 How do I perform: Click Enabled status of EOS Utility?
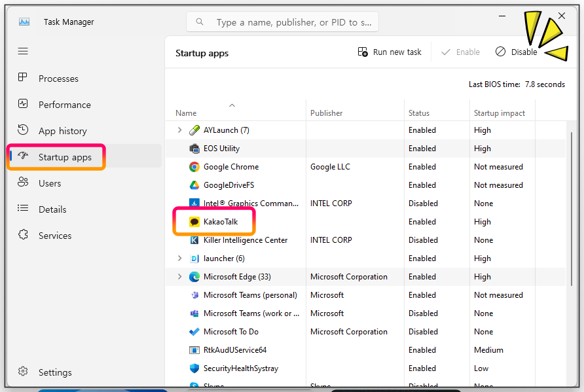coord(422,149)
